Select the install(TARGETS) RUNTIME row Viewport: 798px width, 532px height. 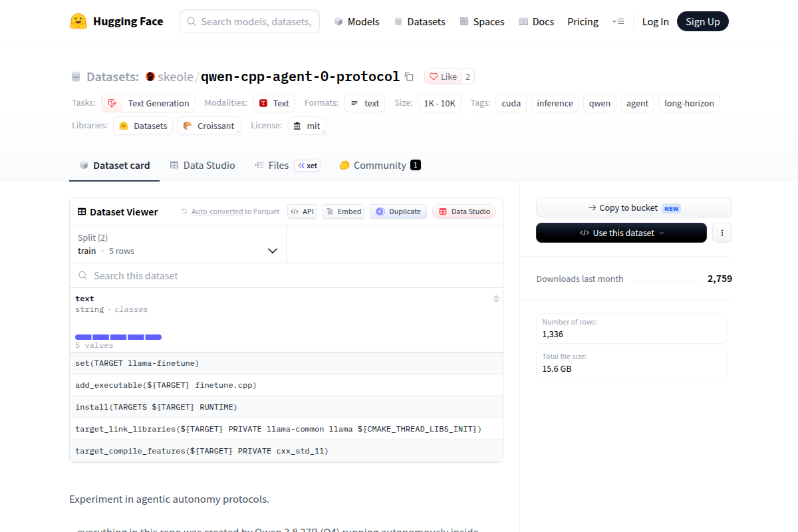[286, 407]
